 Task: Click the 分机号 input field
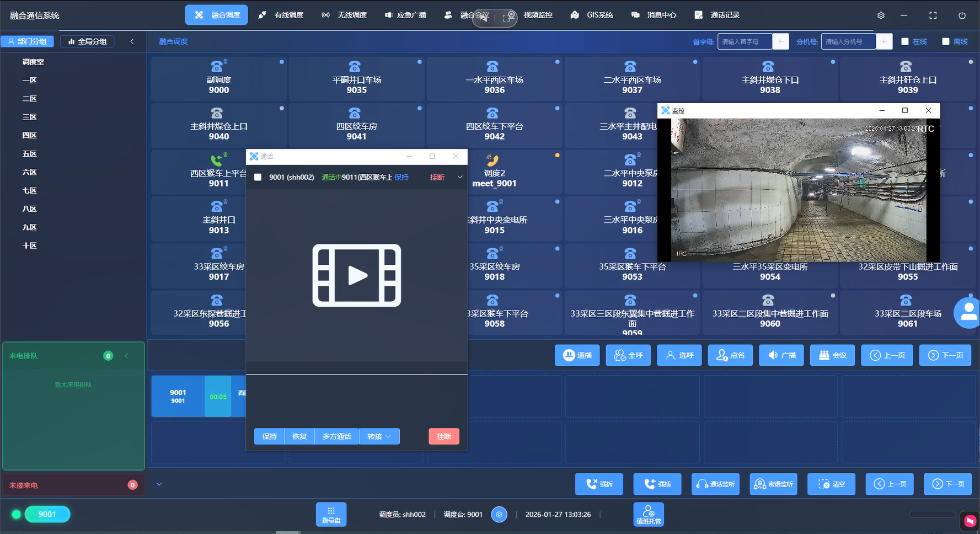click(849, 41)
